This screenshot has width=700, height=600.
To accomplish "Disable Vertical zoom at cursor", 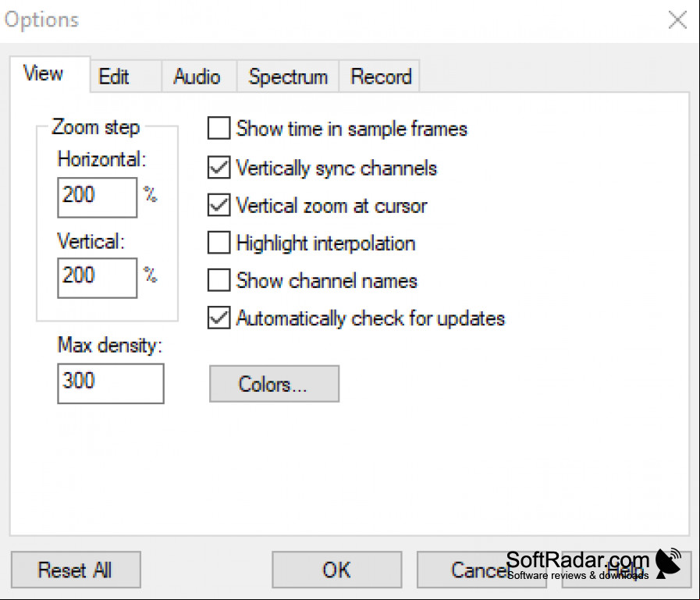I will [219, 205].
